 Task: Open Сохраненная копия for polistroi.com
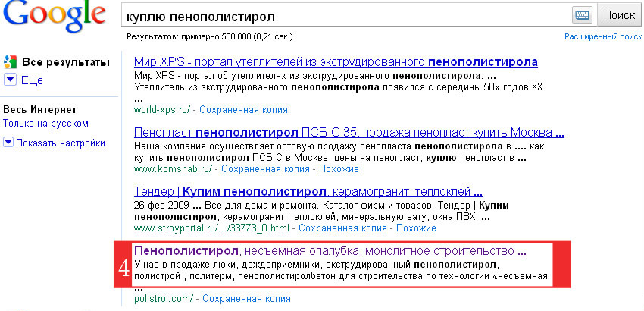246,299
